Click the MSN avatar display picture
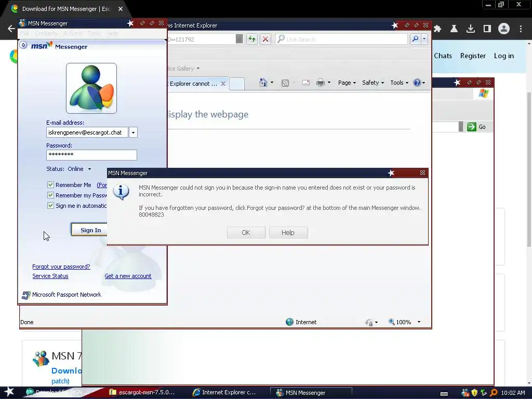The image size is (532, 399). (91, 88)
